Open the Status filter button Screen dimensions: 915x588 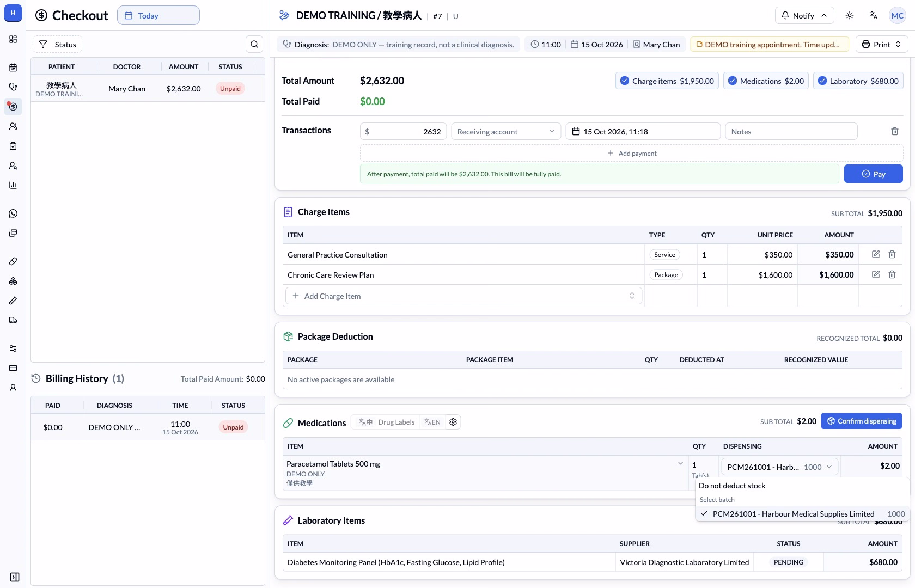[57, 44]
